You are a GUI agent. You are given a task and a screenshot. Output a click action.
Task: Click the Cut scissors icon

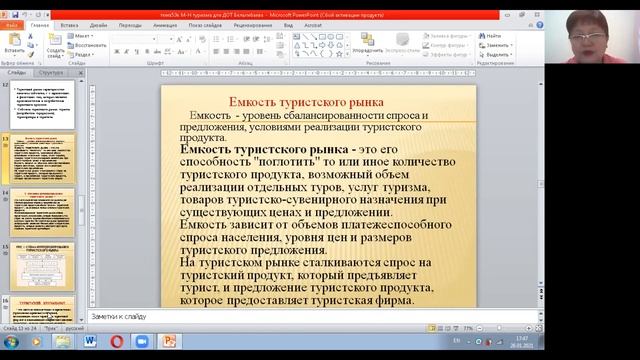coord(31,37)
